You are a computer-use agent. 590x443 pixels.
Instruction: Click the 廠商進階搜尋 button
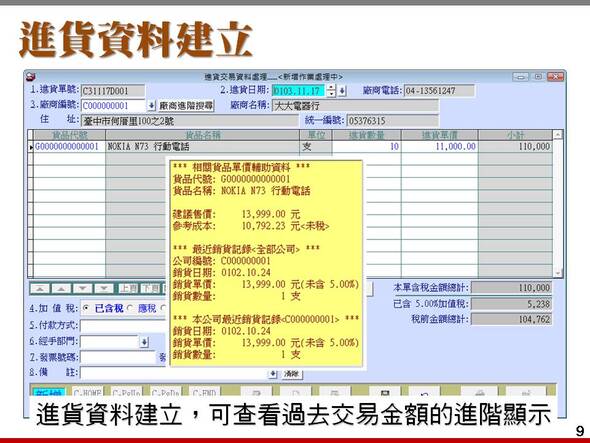[186, 106]
